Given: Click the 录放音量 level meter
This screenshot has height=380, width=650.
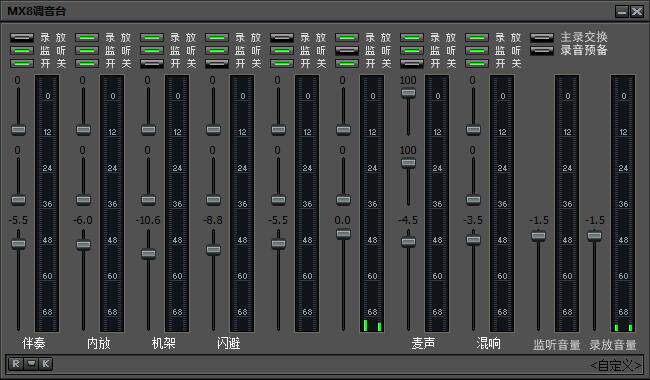Looking at the screenshot, I should 623,203.
